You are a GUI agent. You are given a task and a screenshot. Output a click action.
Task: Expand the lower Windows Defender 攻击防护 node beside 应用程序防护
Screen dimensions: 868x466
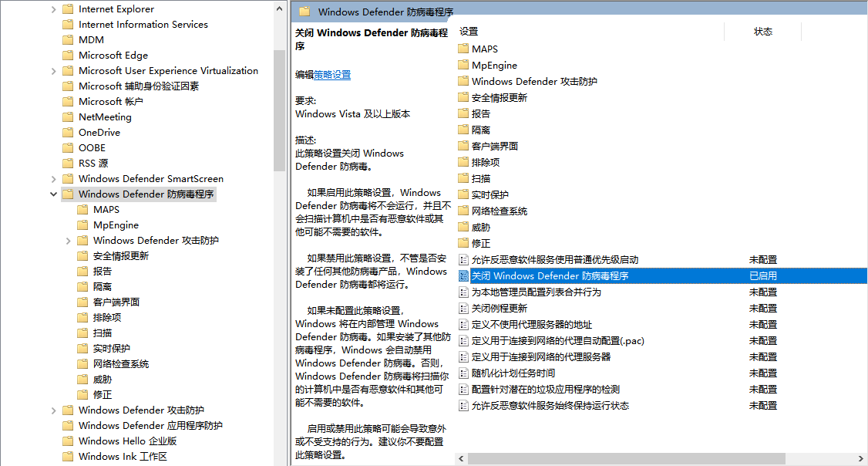point(53,410)
